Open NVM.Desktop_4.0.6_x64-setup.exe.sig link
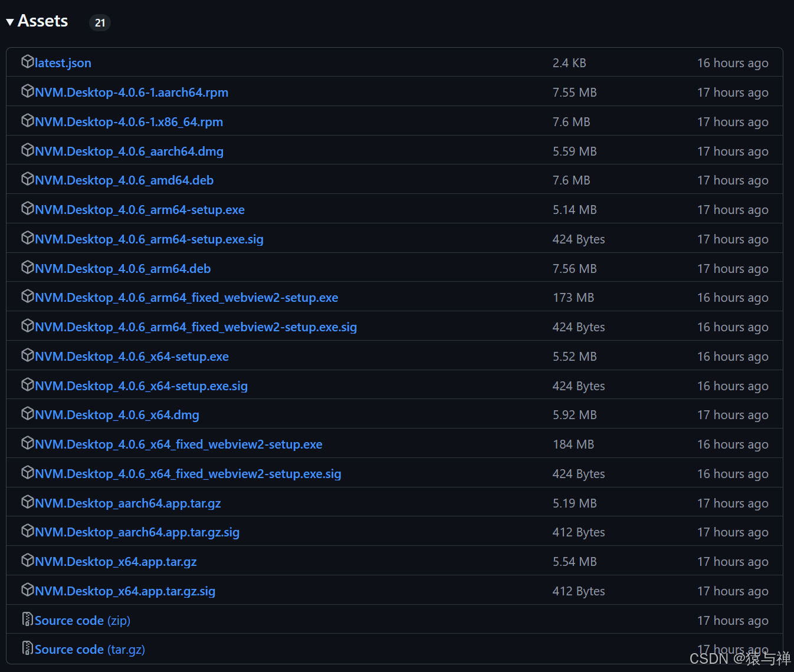Viewport: 794px width, 672px height. click(x=142, y=386)
